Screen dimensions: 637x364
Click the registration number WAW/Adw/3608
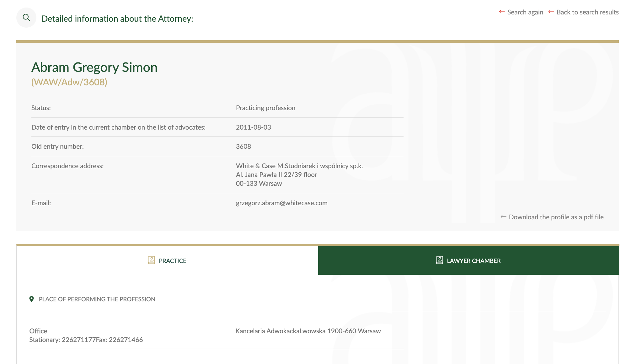click(x=69, y=82)
